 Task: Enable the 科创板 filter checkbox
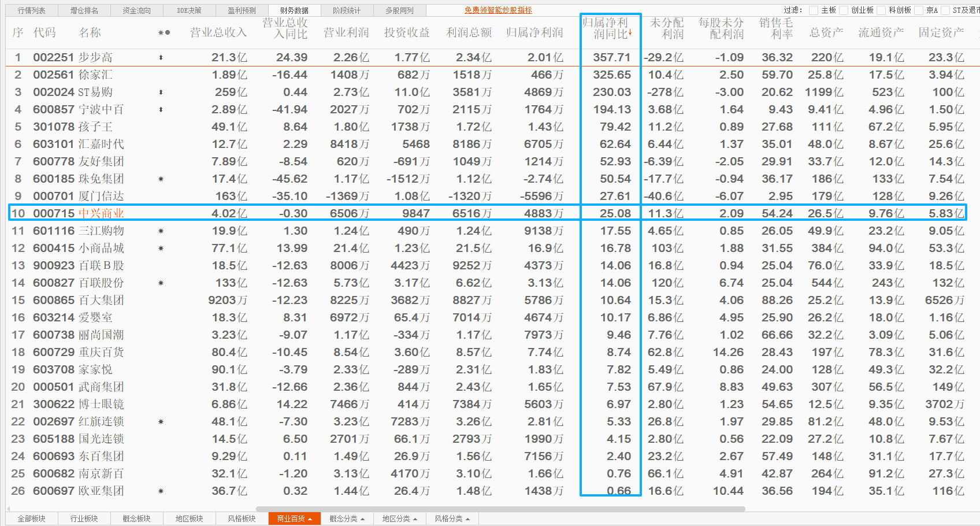(x=881, y=10)
